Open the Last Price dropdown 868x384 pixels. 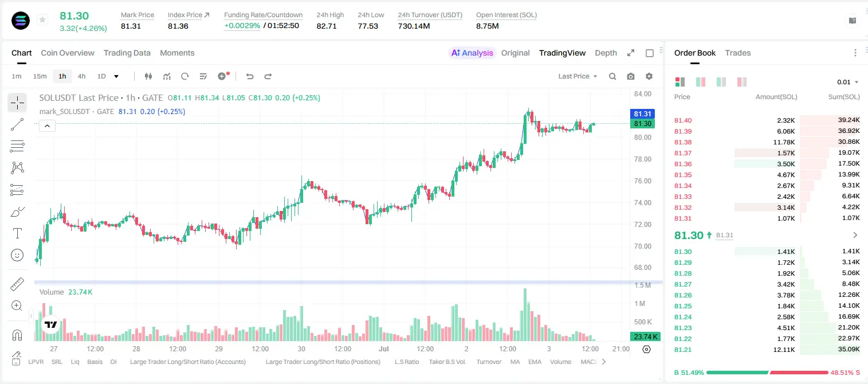(x=578, y=76)
